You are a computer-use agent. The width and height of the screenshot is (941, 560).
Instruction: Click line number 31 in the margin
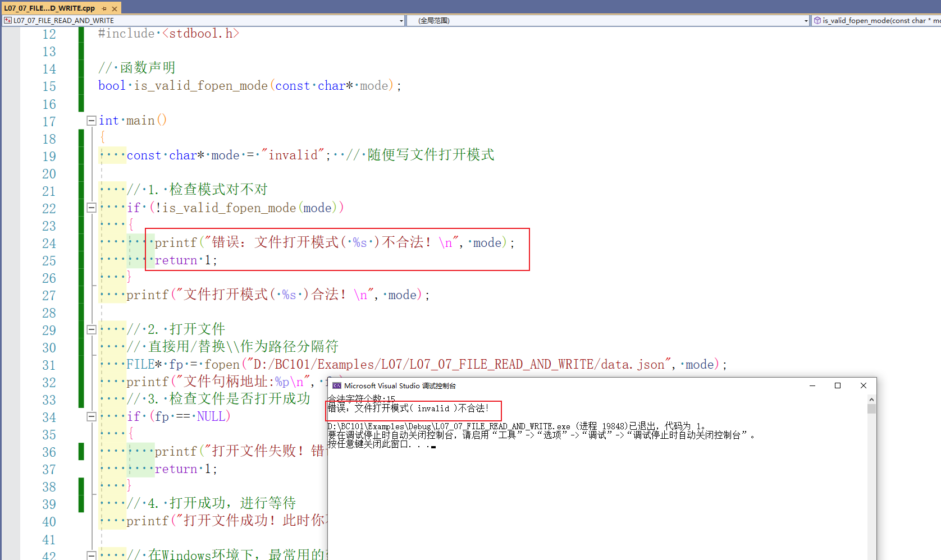(x=49, y=365)
